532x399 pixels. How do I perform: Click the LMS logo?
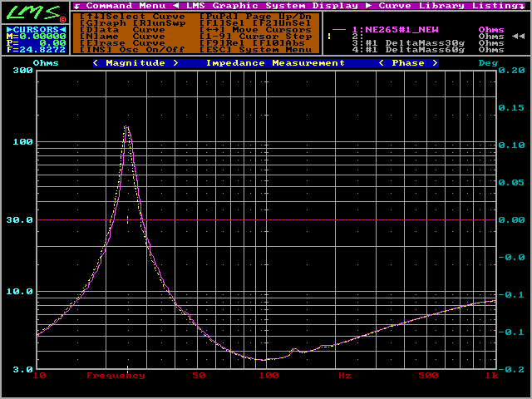click(35, 13)
